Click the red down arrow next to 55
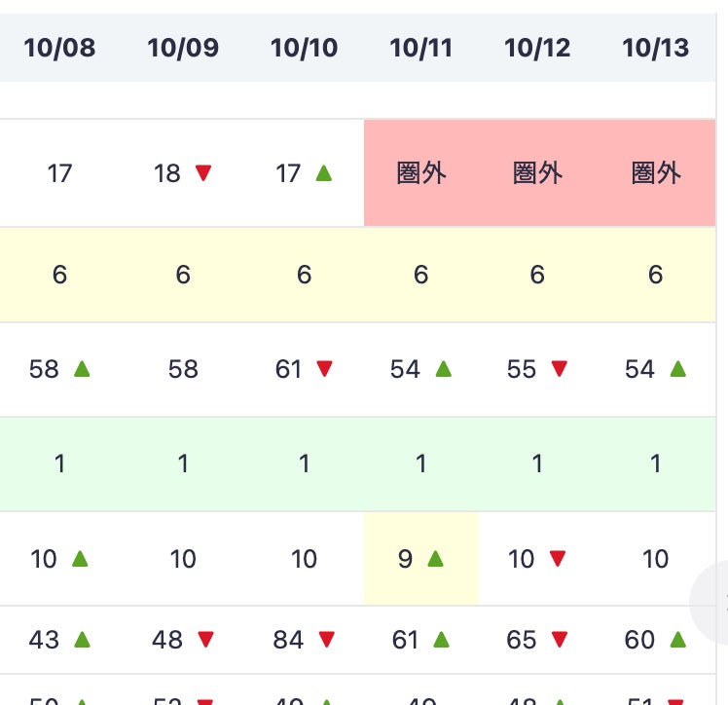728x705 pixels. [x=560, y=369]
